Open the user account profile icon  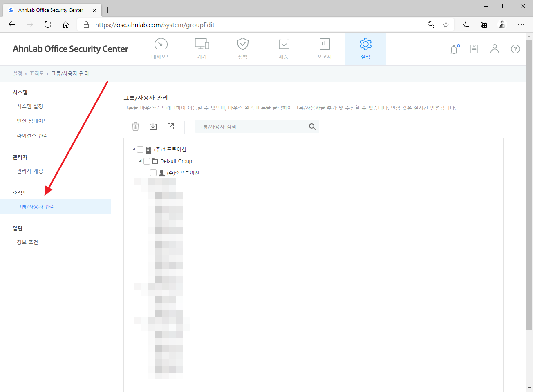click(x=495, y=49)
